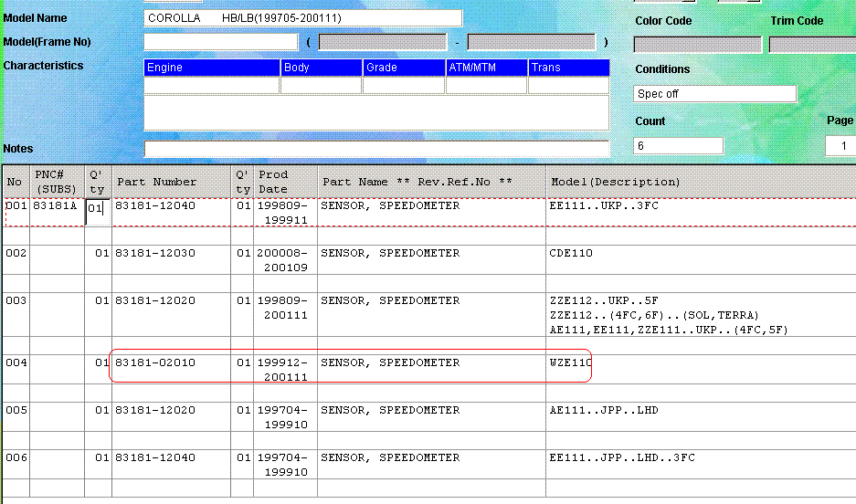
Task: Select part number 83181-12030 in row 002
Action: coord(155,254)
